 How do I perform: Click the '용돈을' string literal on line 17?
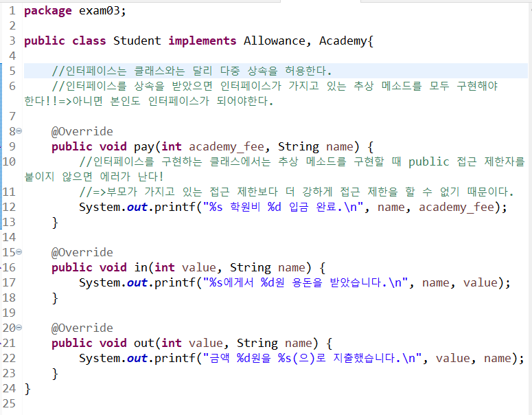click(307, 282)
